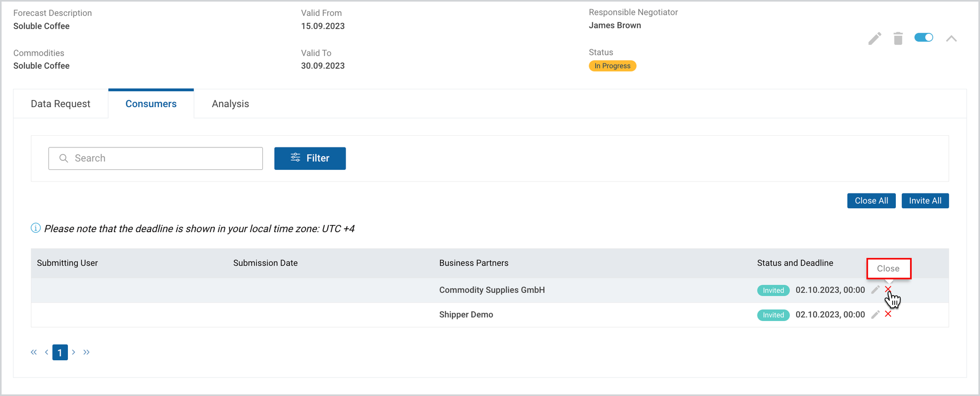The height and width of the screenshot is (396, 980).
Task: Select the Commodity Supplies GmbH partner name
Action: coord(492,290)
